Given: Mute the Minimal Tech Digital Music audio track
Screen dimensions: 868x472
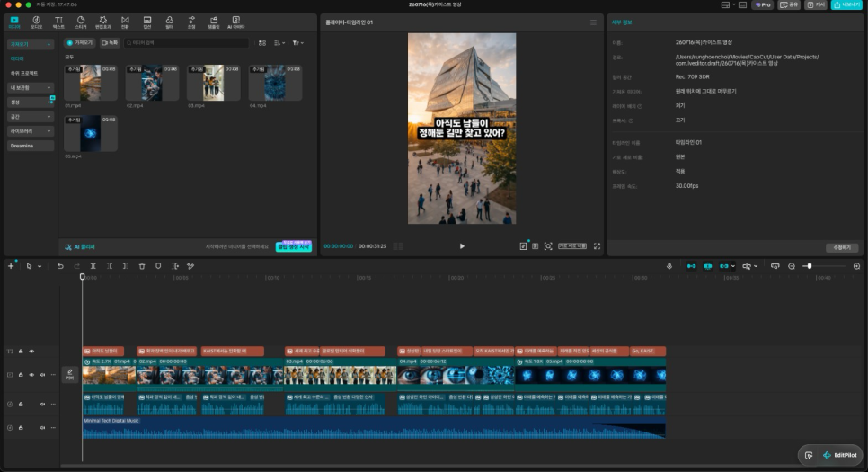Looking at the screenshot, I should click(42, 428).
